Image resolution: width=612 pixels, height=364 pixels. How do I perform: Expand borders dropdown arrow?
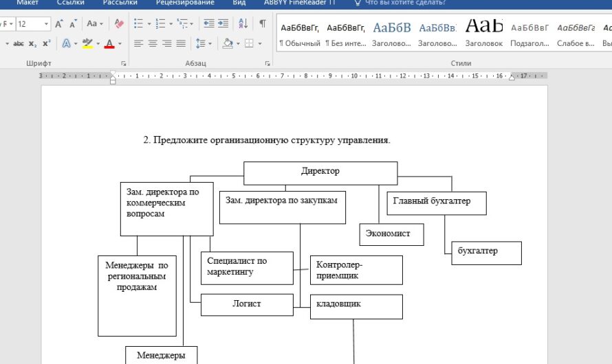pos(260,44)
